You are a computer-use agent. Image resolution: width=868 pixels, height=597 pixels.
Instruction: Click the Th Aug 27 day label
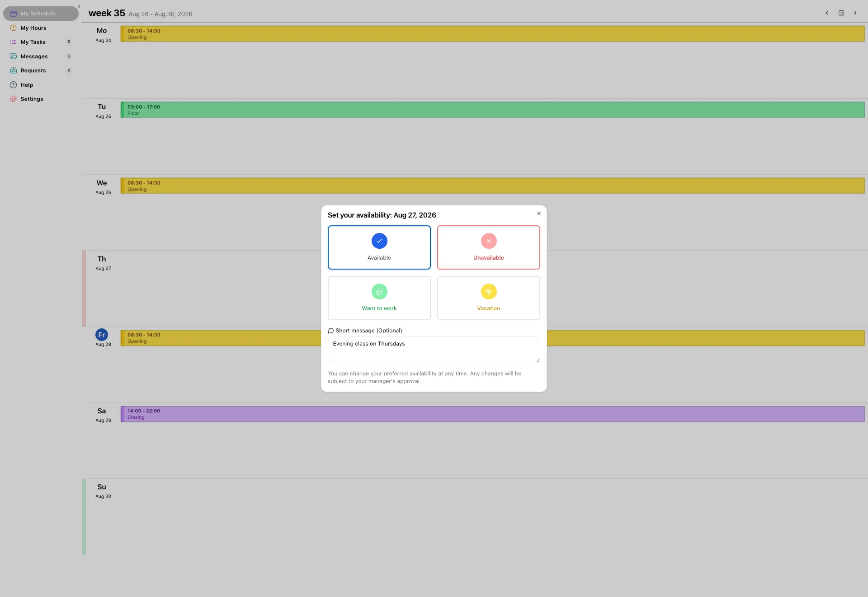click(103, 263)
